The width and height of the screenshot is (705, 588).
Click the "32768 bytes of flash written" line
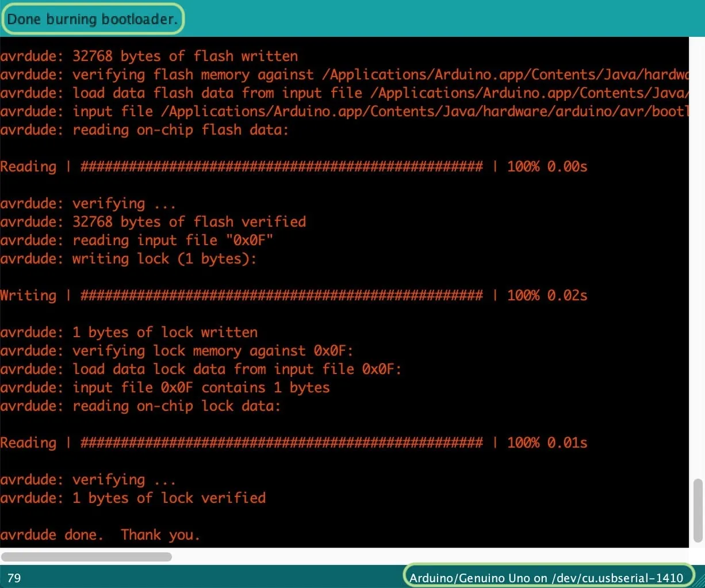(149, 56)
